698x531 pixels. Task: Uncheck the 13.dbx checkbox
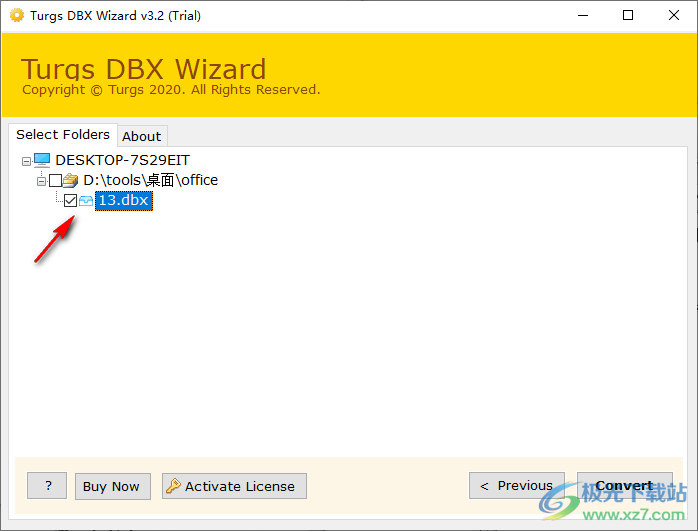70,201
